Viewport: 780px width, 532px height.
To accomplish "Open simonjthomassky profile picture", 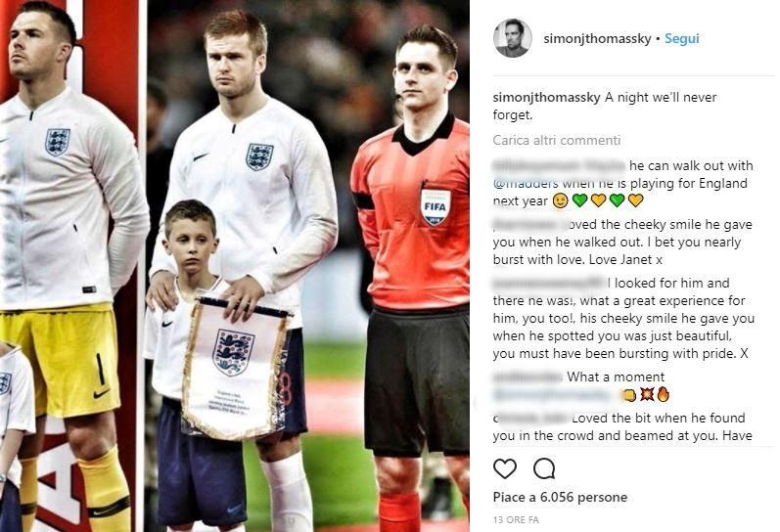I will pos(512,38).
